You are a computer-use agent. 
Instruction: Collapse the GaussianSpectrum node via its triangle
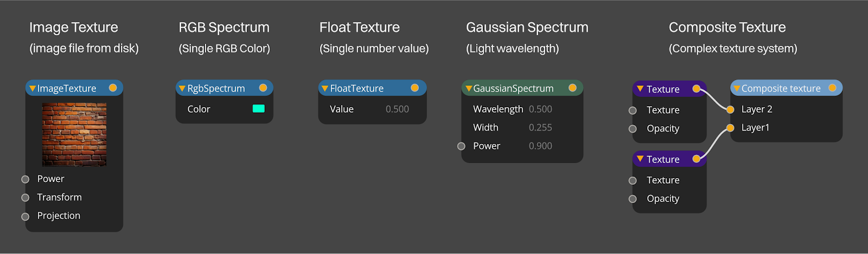[x=469, y=88]
